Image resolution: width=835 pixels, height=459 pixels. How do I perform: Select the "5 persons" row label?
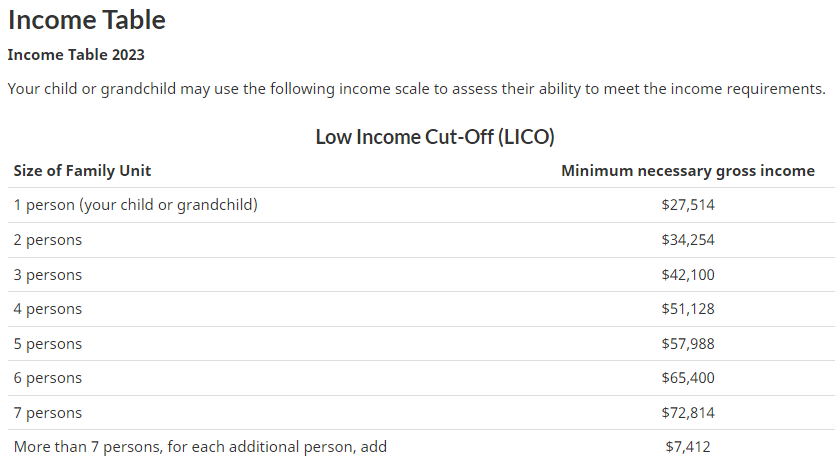pos(48,344)
